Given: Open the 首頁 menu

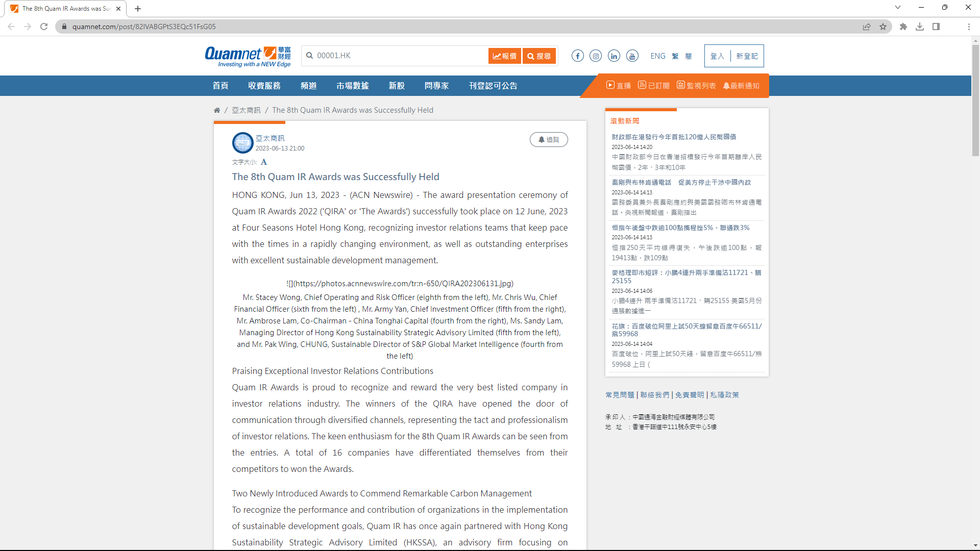Looking at the screenshot, I should (220, 86).
